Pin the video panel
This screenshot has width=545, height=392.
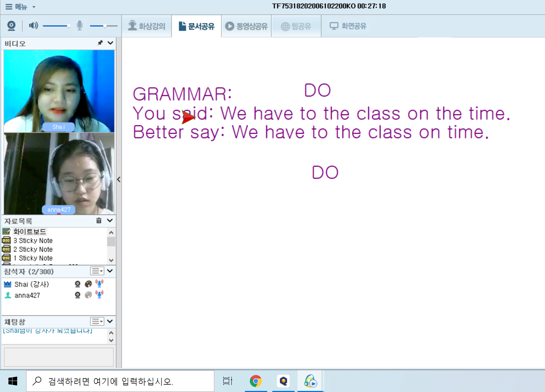[100, 43]
